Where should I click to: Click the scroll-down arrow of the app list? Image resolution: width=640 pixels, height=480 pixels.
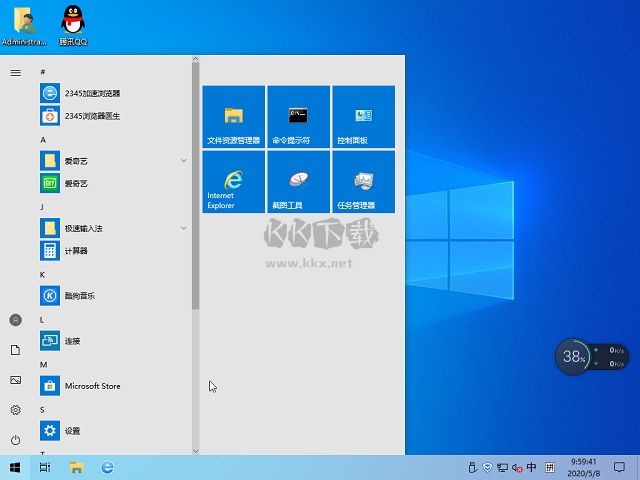point(195,451)
